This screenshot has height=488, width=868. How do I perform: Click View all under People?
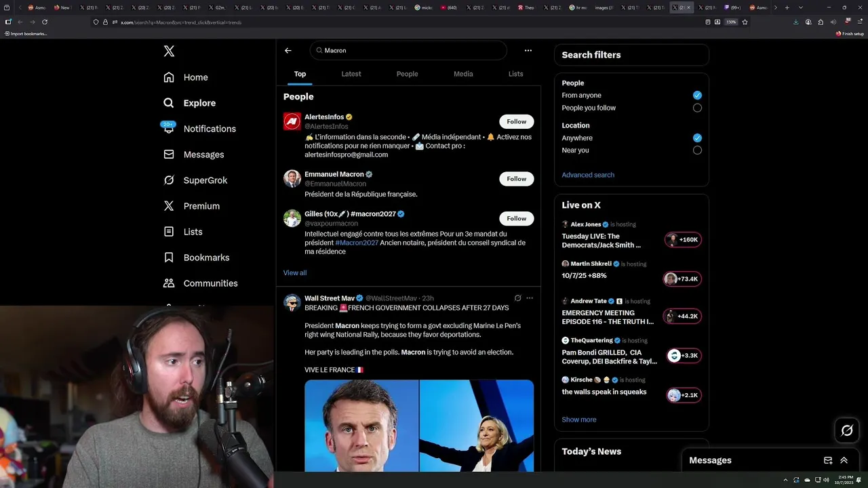tap(295, 272)
